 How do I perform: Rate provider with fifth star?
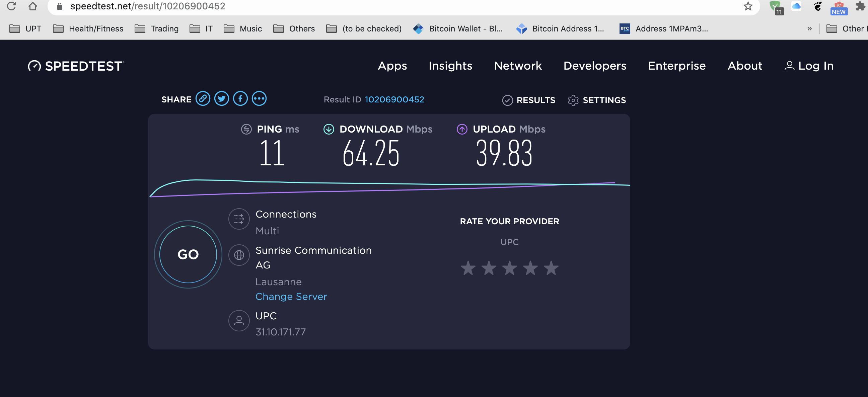coord(551,268)
